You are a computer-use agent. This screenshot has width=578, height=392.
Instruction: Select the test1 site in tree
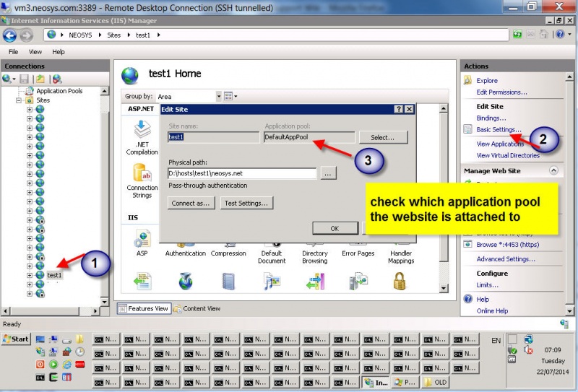coord(54,275)
